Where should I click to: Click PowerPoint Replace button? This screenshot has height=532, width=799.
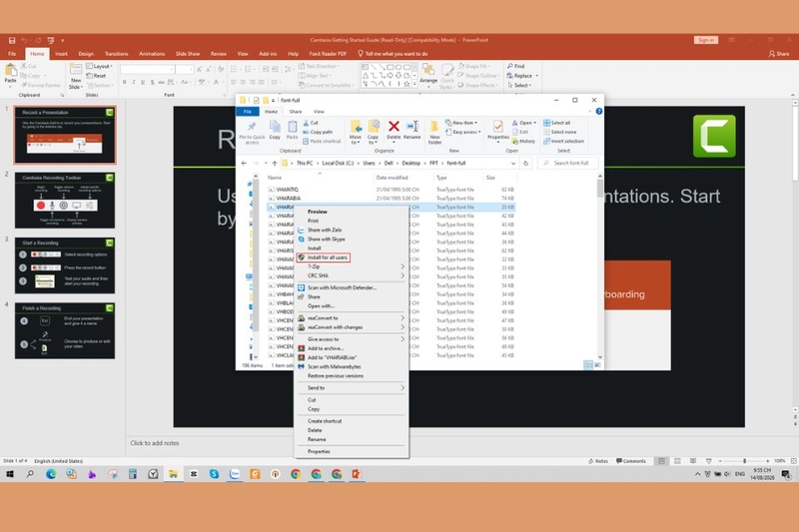point(520,76)
